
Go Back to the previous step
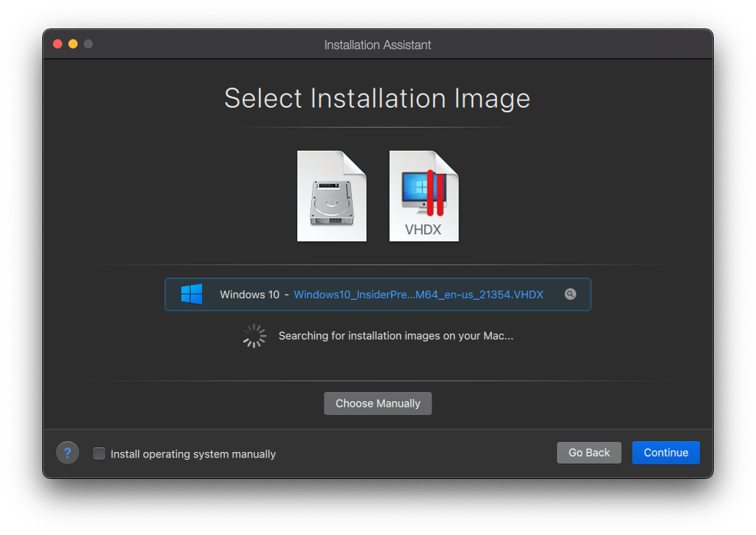[x=589, y=453]
